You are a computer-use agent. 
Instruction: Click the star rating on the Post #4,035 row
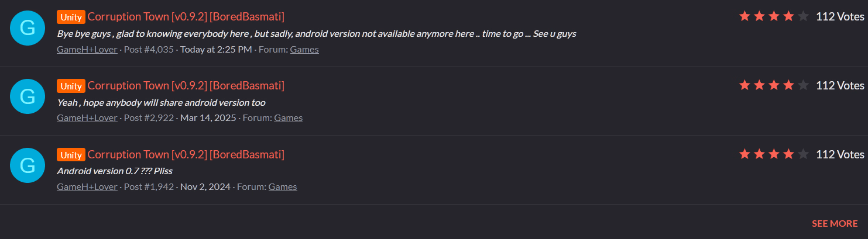coord(774,16)
